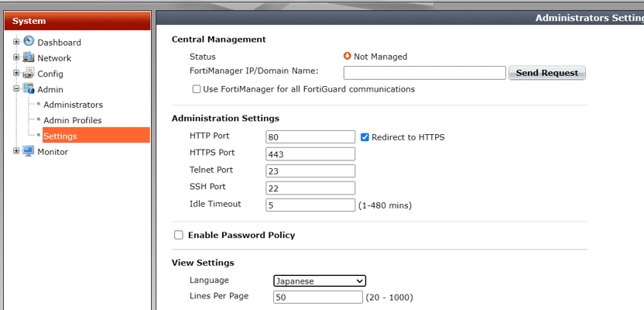The width and height of the screenshot is (644, 310).
Task: Enable Use FortiManager for FortiGuard communications
Action: click(197, 89)
